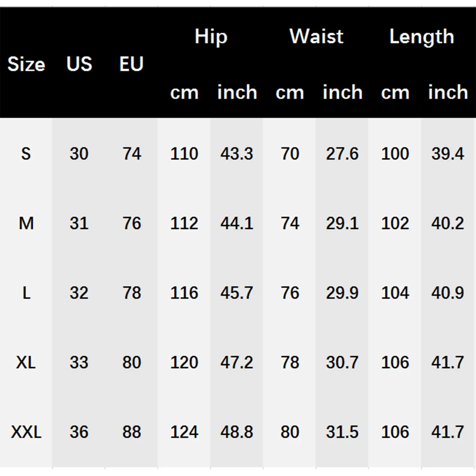Click waist value 29.1 inch
The height and width of the screenshot is (476, 476).
(x=342, y=223)
